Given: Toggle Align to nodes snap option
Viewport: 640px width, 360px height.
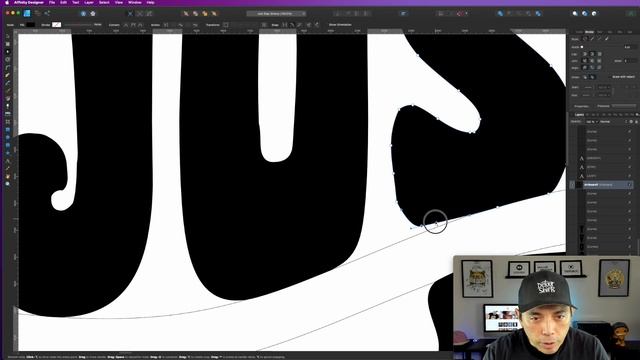Looking at the screenshot, I should pos(284,25).
